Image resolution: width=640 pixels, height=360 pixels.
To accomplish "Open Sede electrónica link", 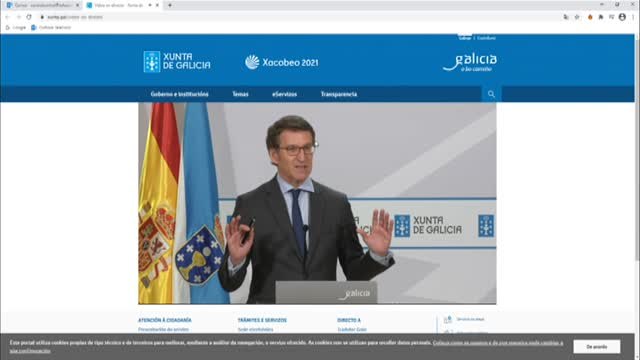I will pos(256,329).
